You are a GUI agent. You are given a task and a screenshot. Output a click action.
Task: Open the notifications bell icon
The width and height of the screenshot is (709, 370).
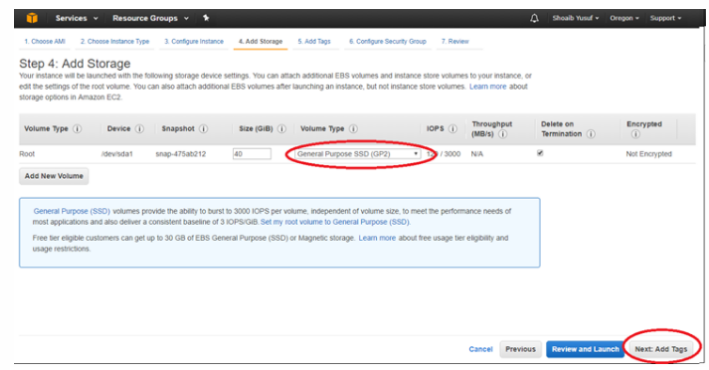[534, 18]
